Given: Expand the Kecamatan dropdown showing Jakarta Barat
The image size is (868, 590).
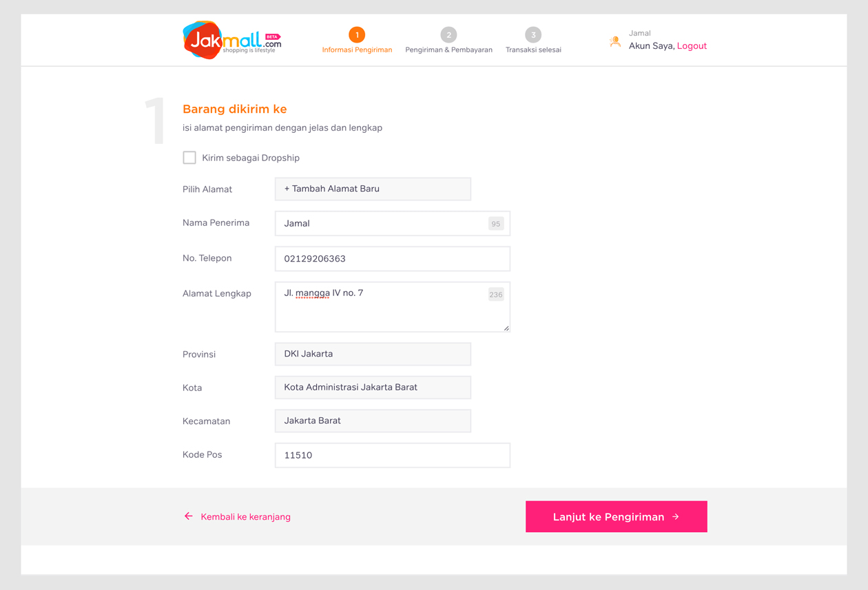Looking at the screenshot, I should coord(373,421).
